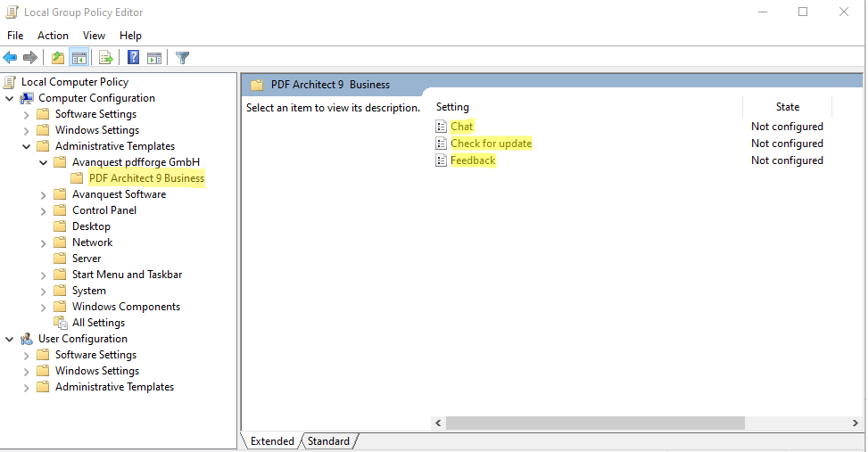Collapse the User Configuration node
This screenshot has height=452, width=868.
(x=10, y=339)
